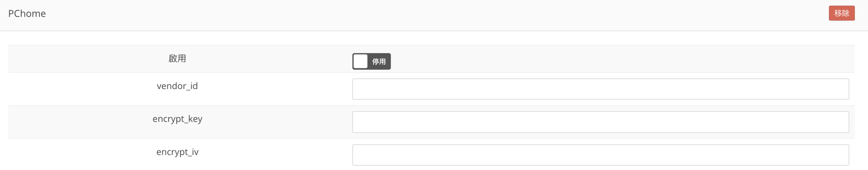The image size is (868, 170).
Task: Click into the encrypt_key input field
Action: [x=600, y=122]
